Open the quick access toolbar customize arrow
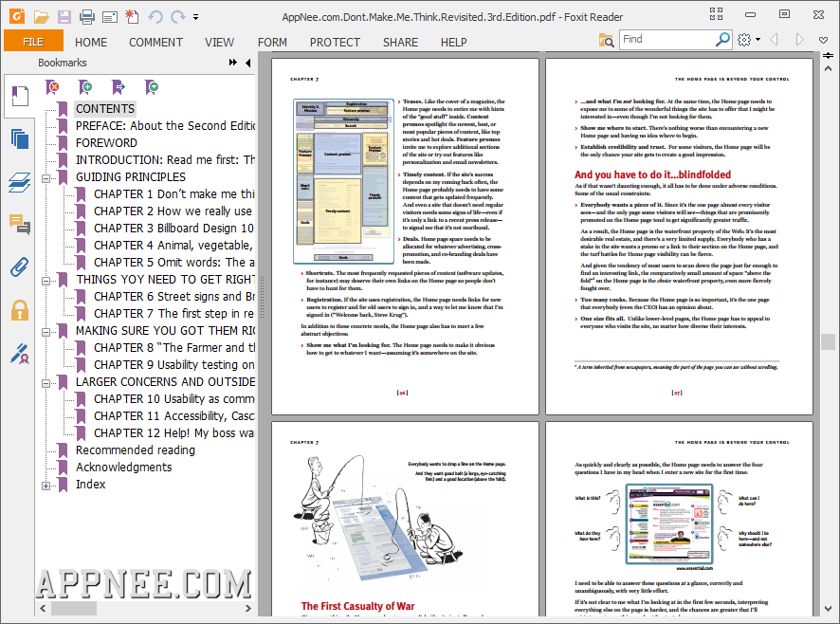The width and height of the screenshot is (840, 624). (196, 17)
